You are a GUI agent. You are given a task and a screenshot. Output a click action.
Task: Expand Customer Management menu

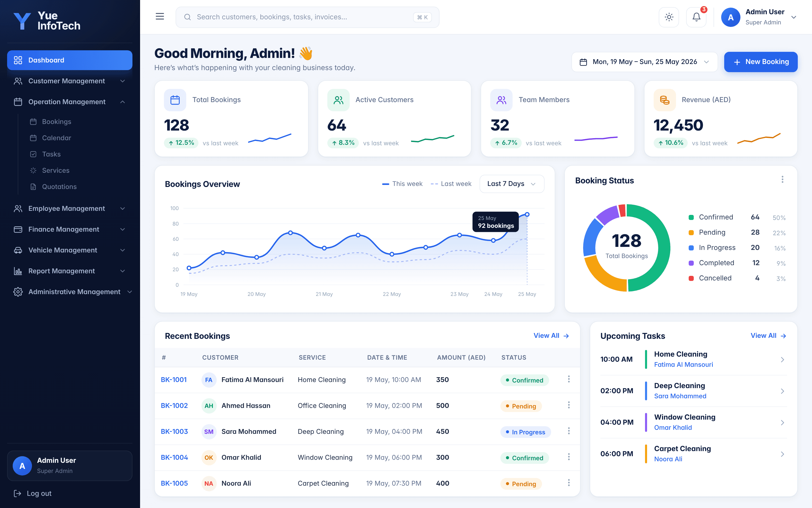(x=70, y=81)
